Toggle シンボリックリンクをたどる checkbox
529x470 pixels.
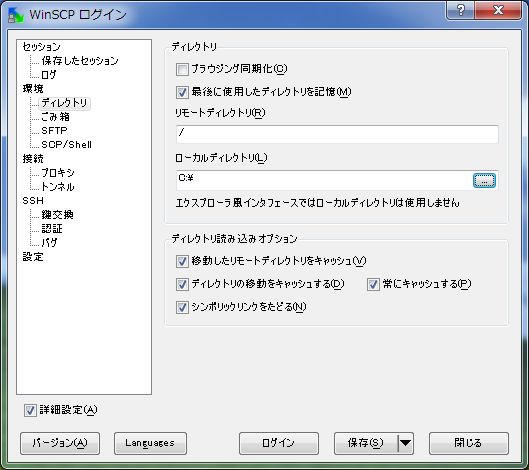pos(182,307)
